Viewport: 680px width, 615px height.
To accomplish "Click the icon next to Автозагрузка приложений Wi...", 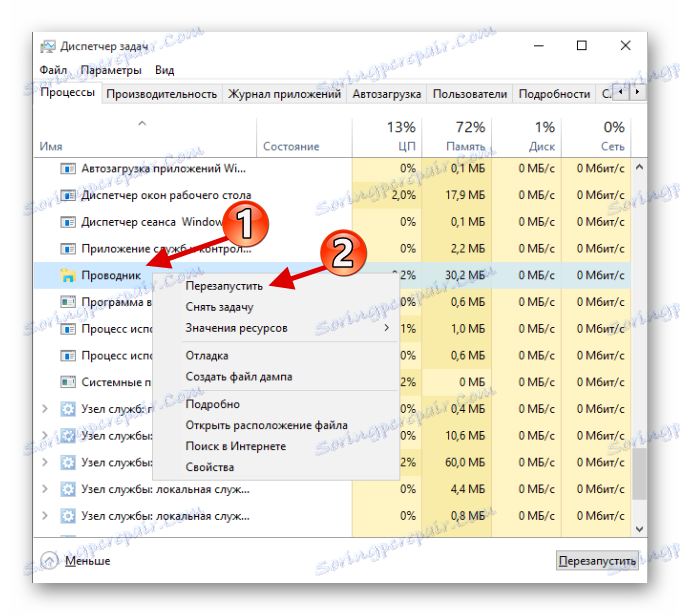I will pyautogui.click(x=68, y=168).
